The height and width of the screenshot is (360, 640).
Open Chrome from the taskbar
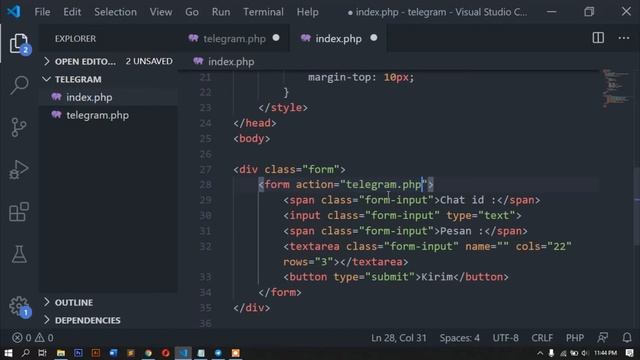coord(148,353)
